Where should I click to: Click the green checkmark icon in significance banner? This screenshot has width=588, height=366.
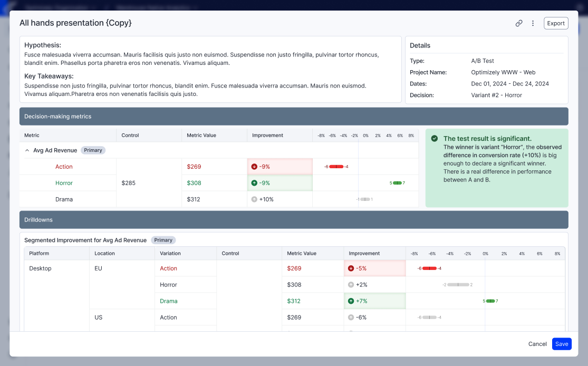tap(435, 139)
